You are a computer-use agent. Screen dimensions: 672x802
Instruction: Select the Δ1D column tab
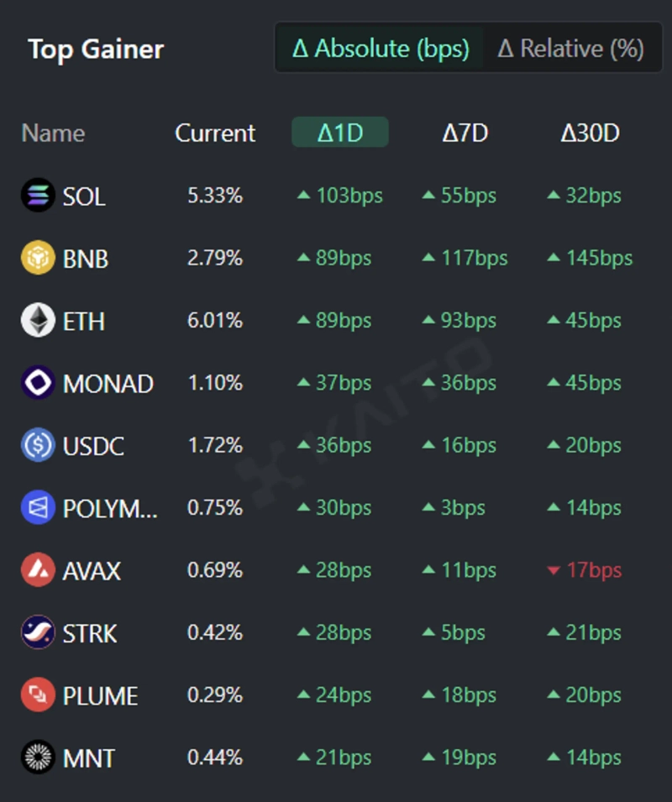[339, 133]
